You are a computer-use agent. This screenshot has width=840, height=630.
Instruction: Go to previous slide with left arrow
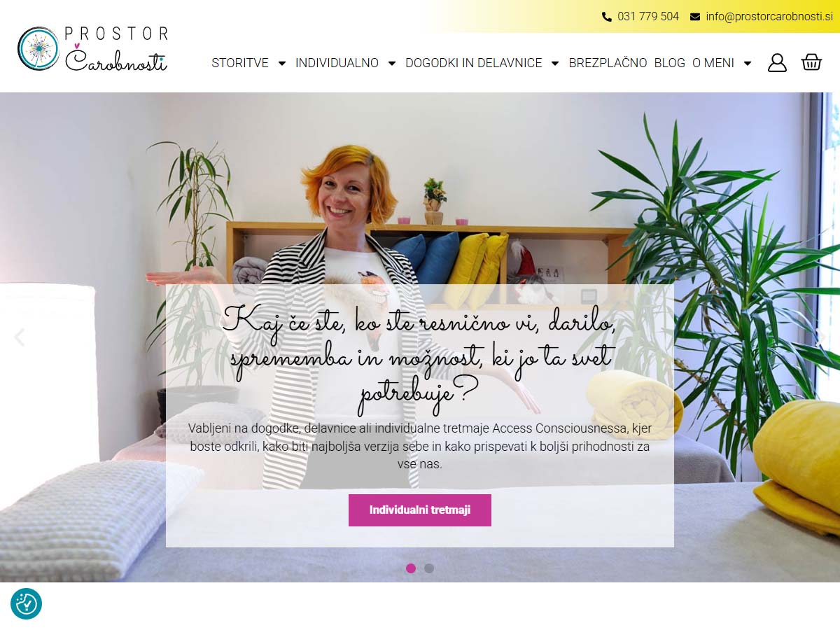20,337
